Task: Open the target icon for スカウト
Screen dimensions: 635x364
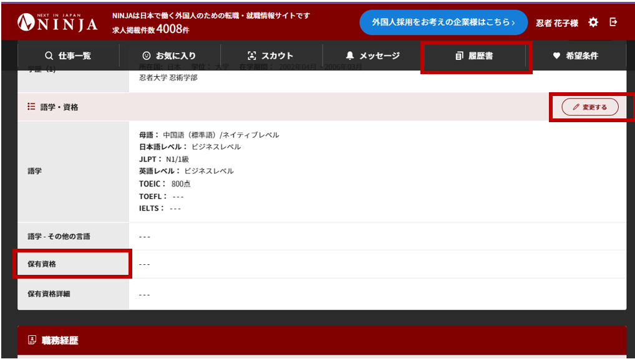Action: [252, 55]
